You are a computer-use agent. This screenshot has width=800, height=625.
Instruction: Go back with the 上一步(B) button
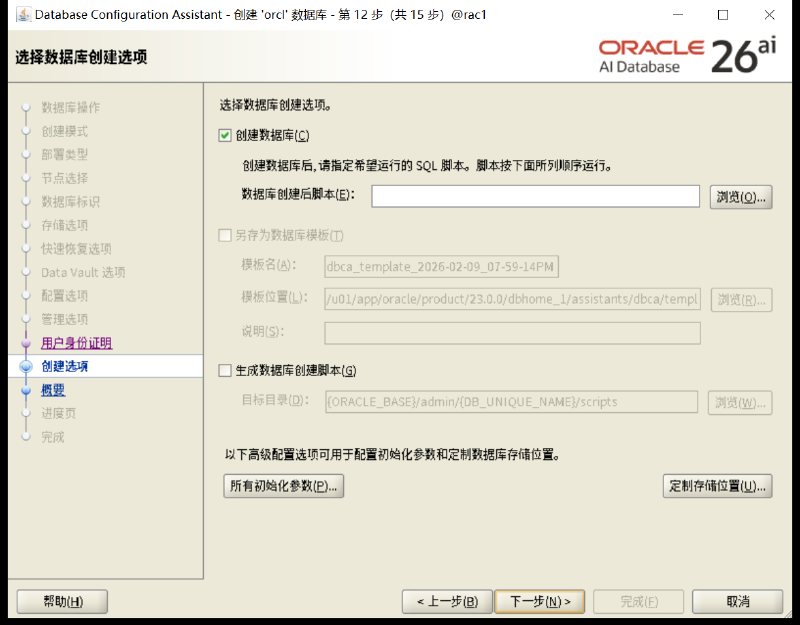pyautogui.click(x=447, y=602)
